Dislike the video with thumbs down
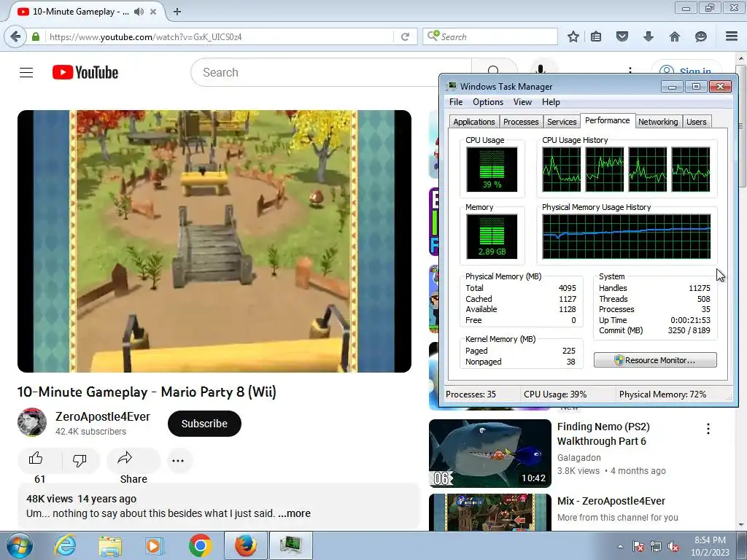 (80, 459)
